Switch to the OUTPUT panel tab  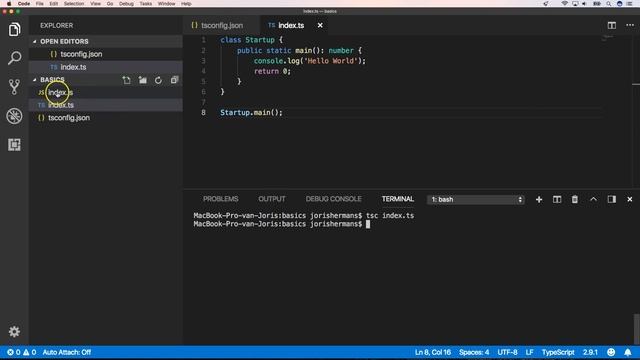point(272,199)
